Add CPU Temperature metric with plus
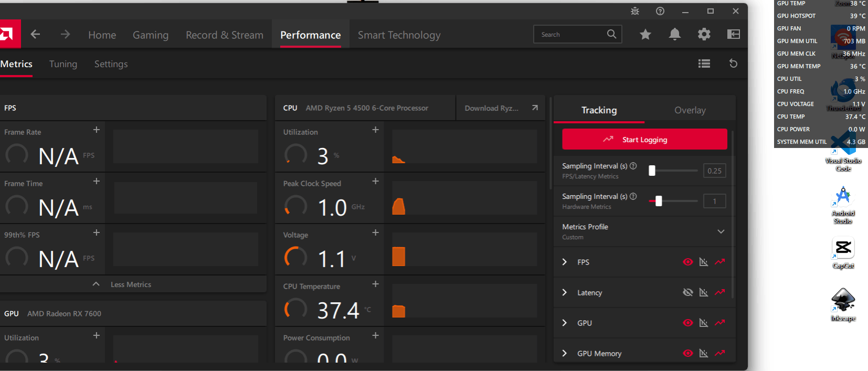This screenshot has width=868, height=371. 376,284
